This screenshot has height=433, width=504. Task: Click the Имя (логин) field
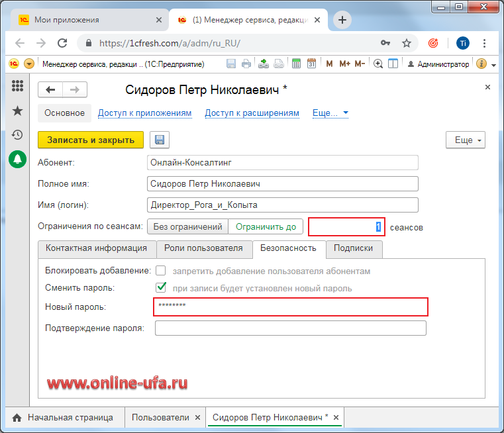click(x=283, y=205)
